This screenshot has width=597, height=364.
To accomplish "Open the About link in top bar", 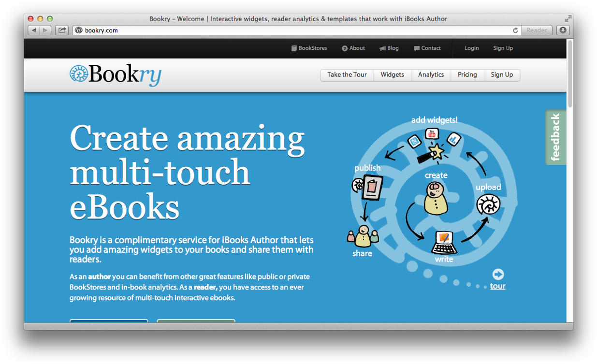I will [353, 48].
